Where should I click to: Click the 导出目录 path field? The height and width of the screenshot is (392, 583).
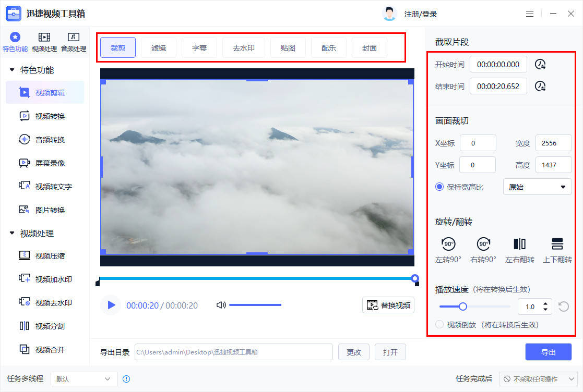tap(233, 352)
